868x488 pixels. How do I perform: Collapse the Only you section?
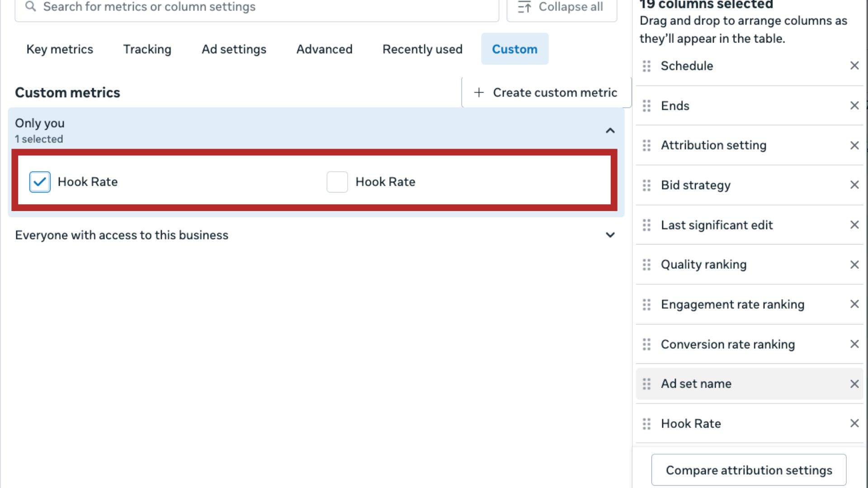610,131
